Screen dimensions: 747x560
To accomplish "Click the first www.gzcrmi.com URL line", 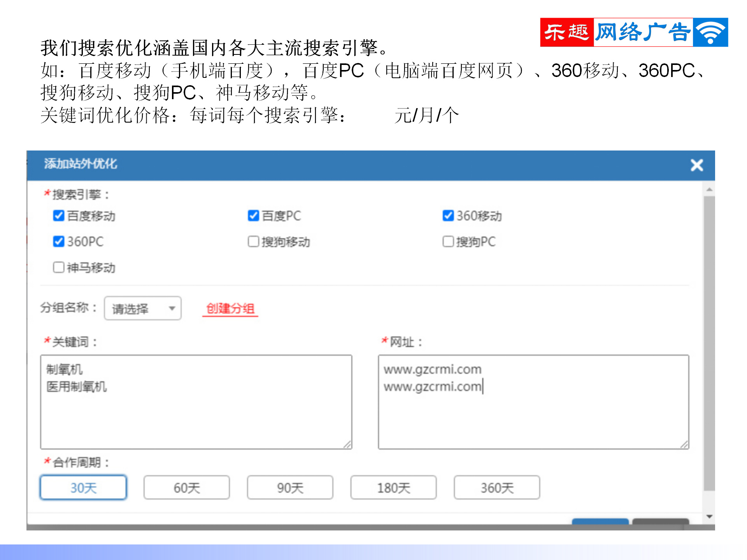I will [x=433, y=369].
